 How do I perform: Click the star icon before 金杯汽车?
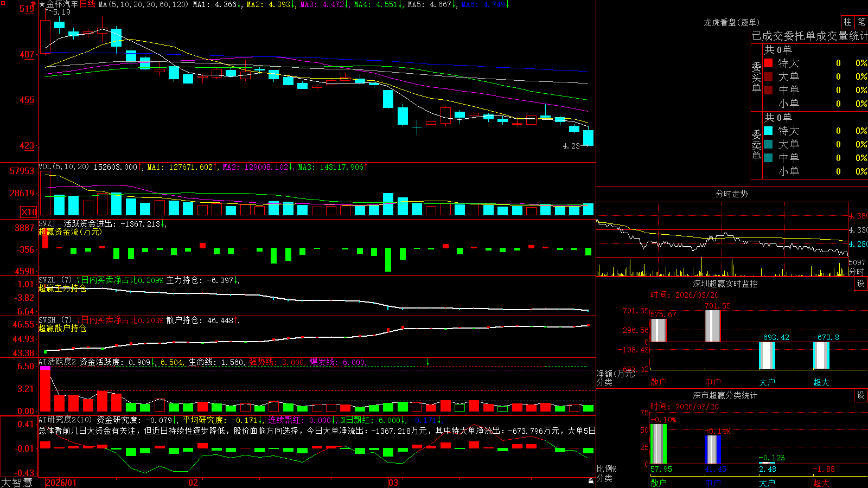click(42, 4)
